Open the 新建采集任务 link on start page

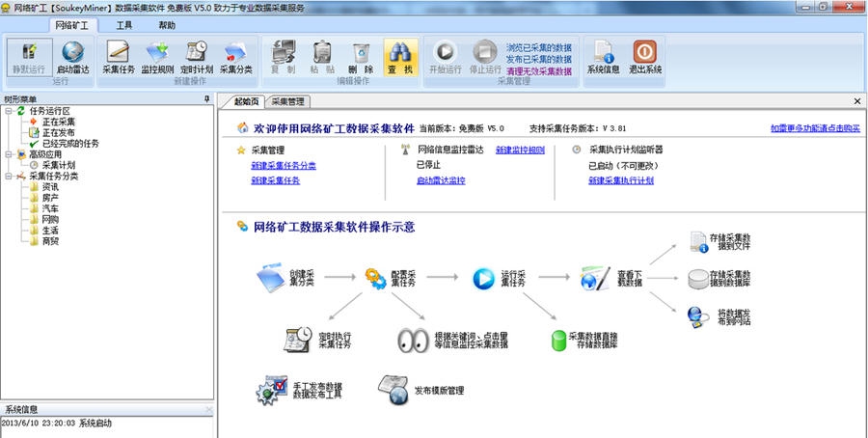point(275,180)
